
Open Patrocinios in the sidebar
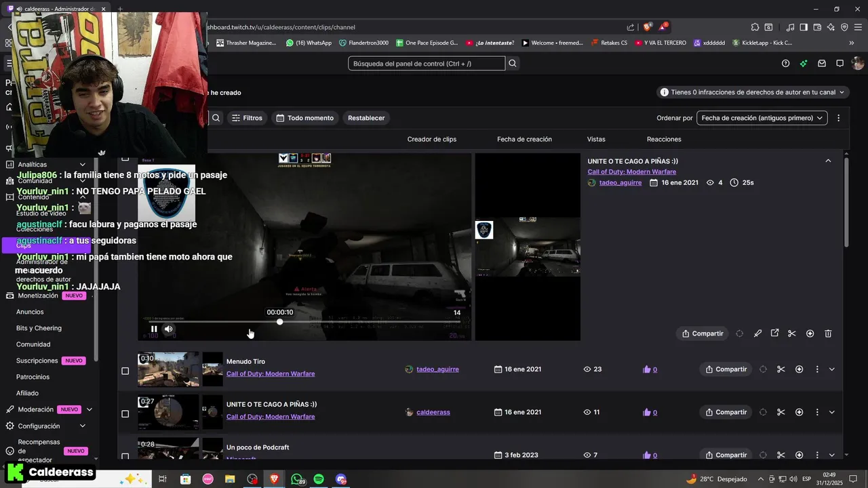[x=33, y=377]
